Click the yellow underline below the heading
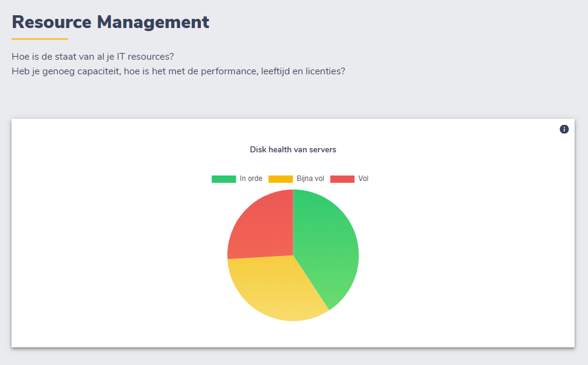 point(40,39)
